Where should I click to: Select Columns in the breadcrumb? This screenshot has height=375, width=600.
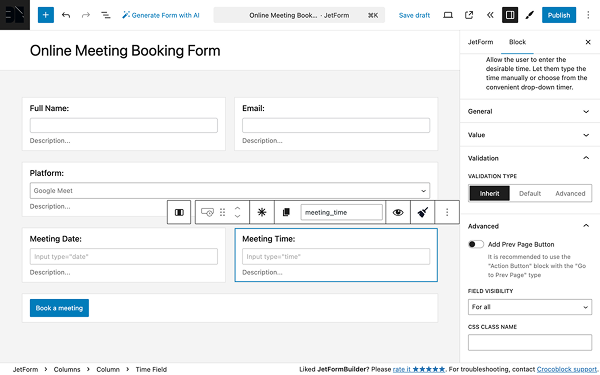[x=67, y=369]
